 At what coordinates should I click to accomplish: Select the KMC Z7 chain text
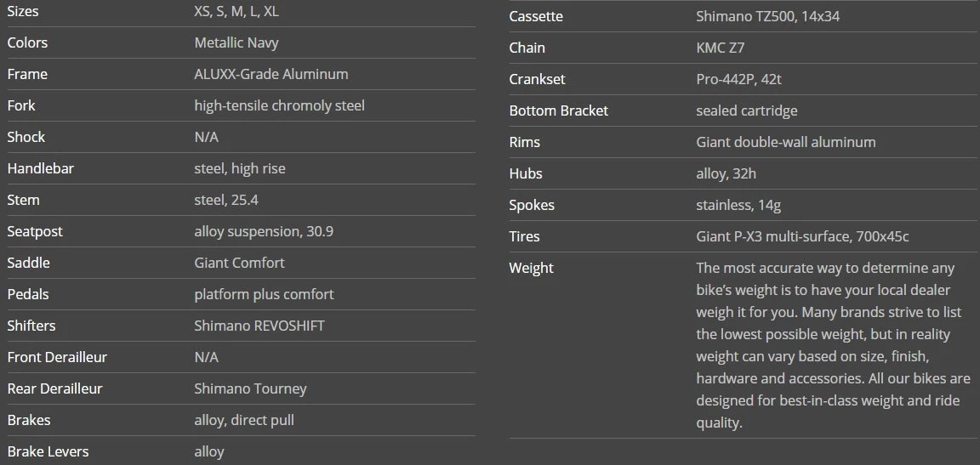[x=720, y=48]
